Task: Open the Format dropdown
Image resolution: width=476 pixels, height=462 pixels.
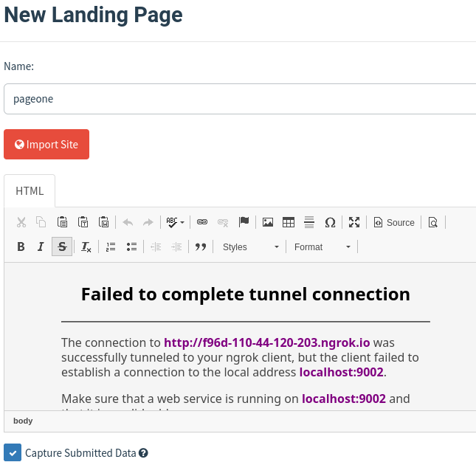Action: (x=322, y=246)
